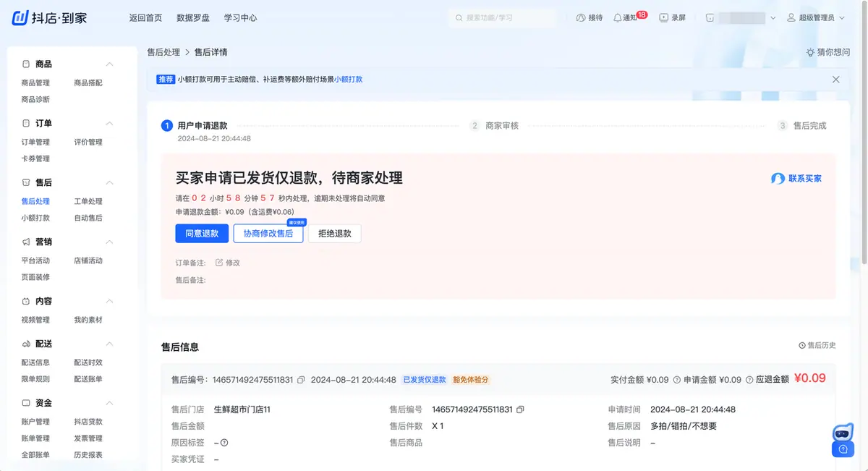
Task: Open 学习中心 in top navigation
Action: point(240,17)
